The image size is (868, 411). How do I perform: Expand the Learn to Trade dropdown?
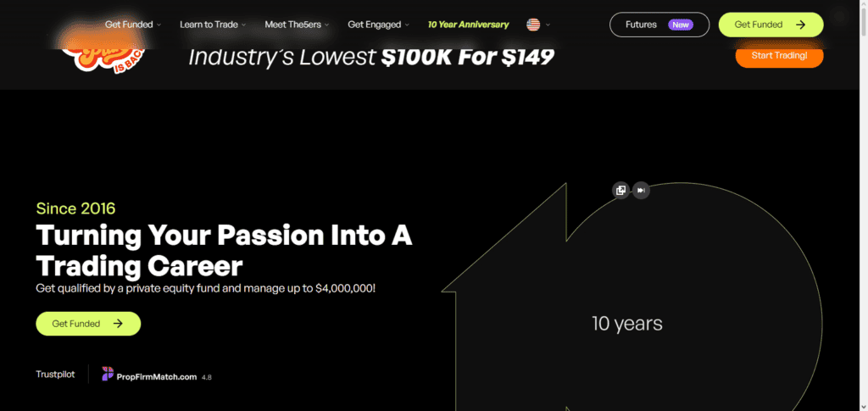point(213,25)
